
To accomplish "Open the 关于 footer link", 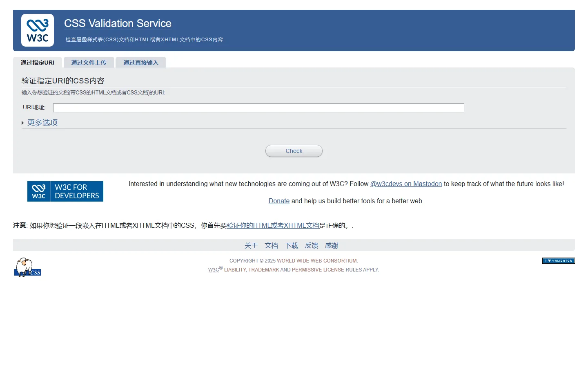I will 251,246.
